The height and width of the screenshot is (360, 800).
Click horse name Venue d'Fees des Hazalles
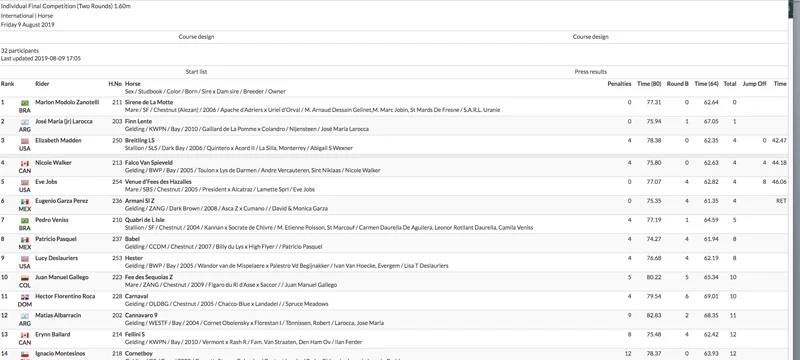[158, 182]
